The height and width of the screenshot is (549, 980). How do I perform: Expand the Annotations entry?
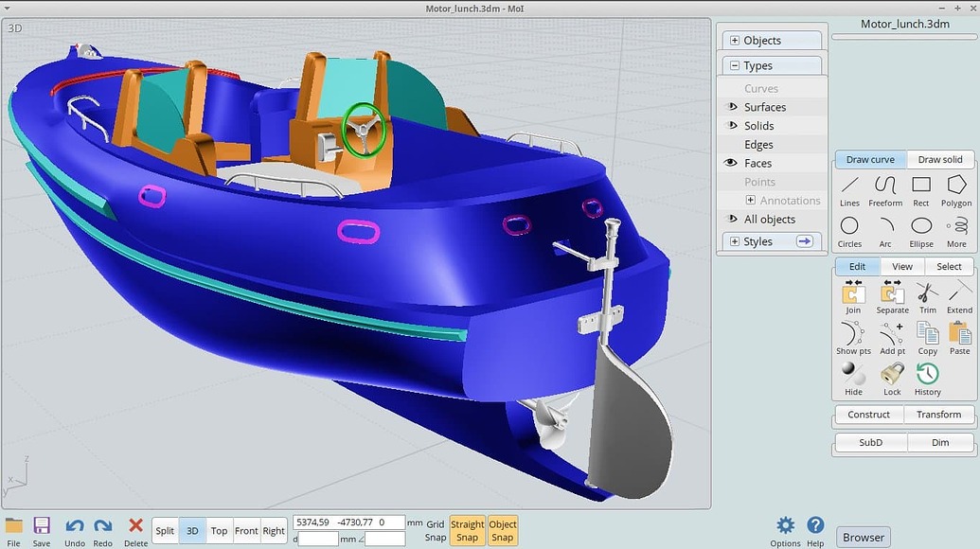pos(751,201)
